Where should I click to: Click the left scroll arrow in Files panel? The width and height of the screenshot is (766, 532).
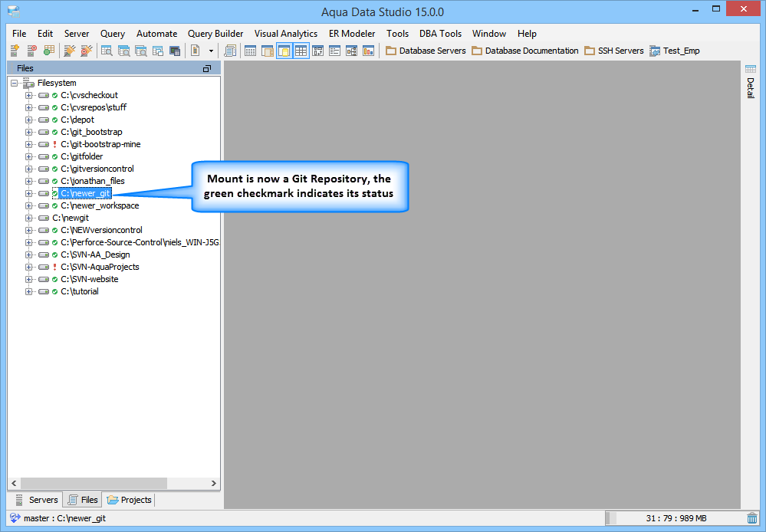[x=14, y=483]
